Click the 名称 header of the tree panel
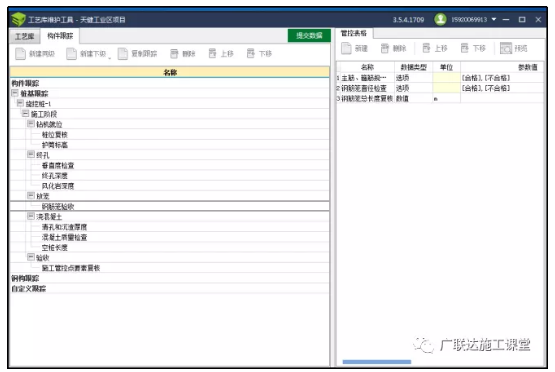 coord(170,72)
